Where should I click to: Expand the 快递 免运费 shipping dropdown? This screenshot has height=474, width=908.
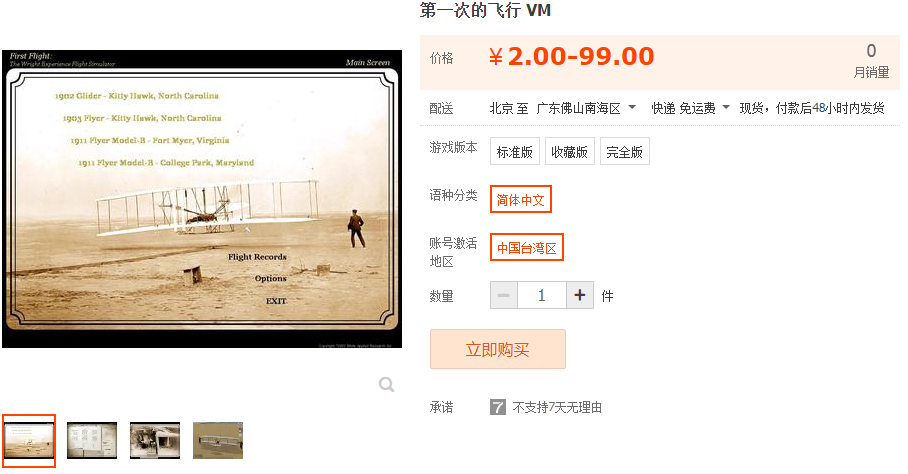pyautogui.click(x=690, y=108)
